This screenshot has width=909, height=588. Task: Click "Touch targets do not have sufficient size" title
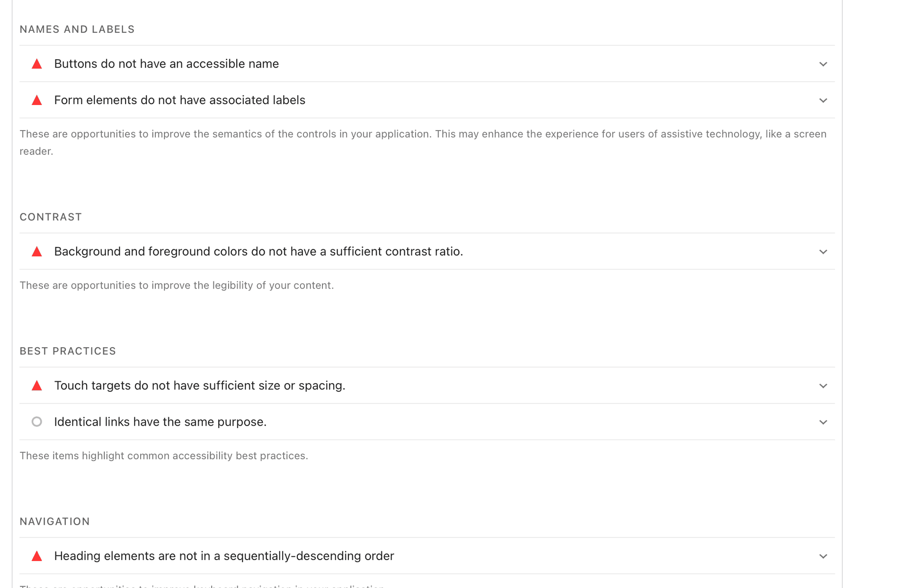pos(199,386)
